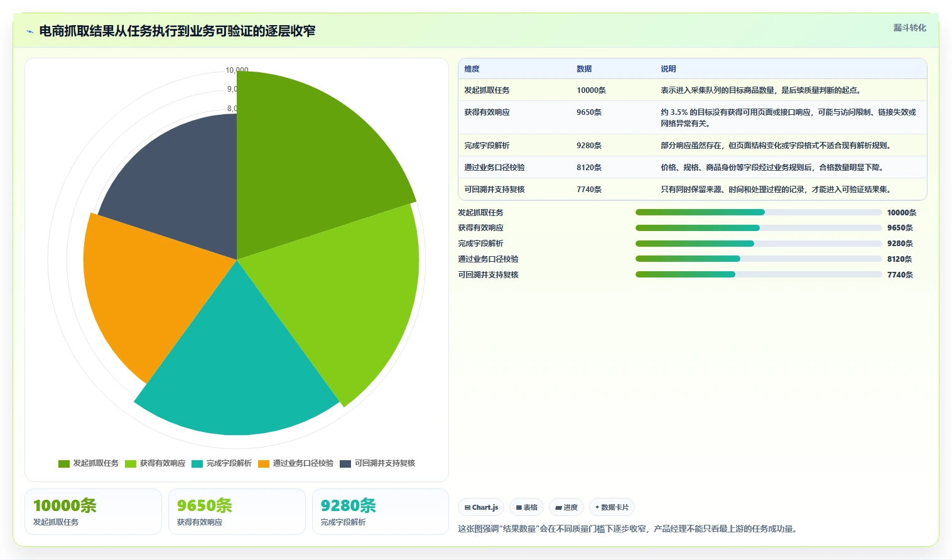Click the 完成字段解析 progress bar
Viewport: 952px width, 560px height.
[759, 244]
